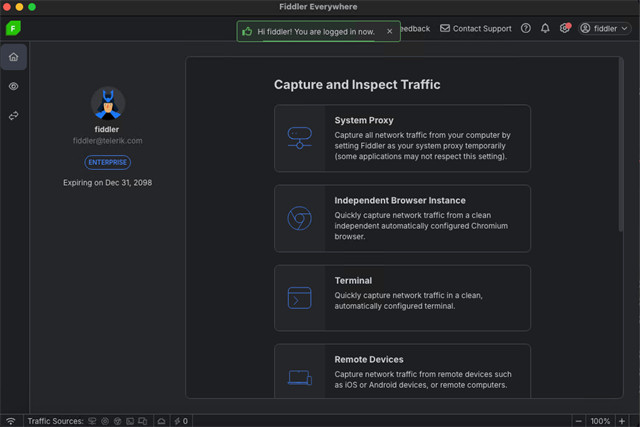Expand the fiddler account dropdown
This screenshot has width=640, height=427.
[x=604, y=29]
